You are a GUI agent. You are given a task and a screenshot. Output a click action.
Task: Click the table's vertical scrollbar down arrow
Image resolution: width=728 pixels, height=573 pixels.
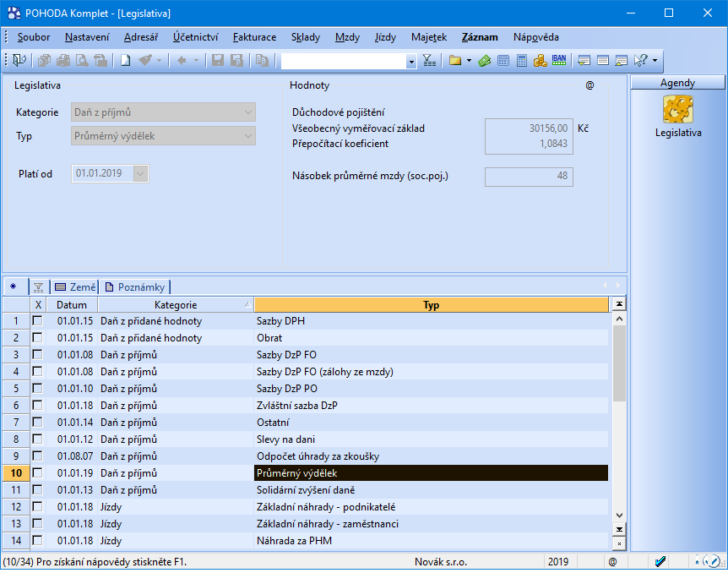tap(619, 515)
